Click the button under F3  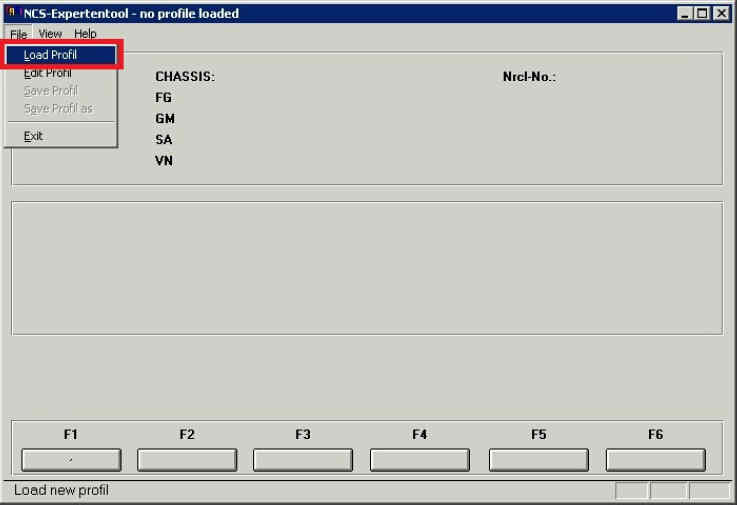(x=303, y=460)
